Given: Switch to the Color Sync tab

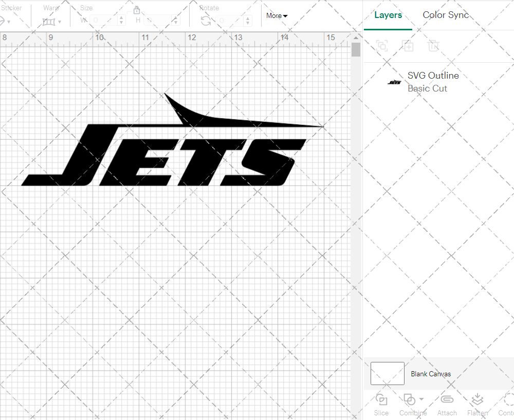Looking at the screenshot, I should [446, 15].
